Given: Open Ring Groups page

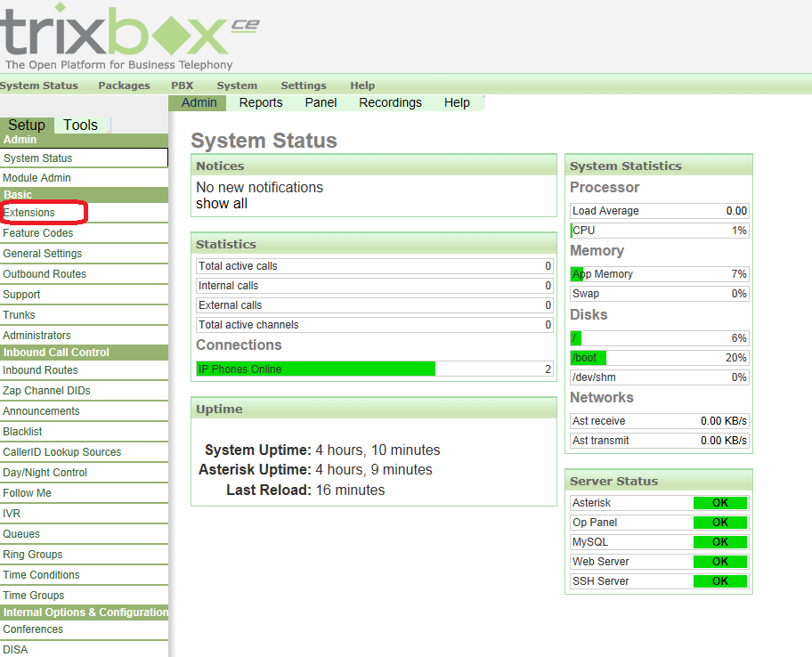Looking at the screenshot, I should pos(33,555).
